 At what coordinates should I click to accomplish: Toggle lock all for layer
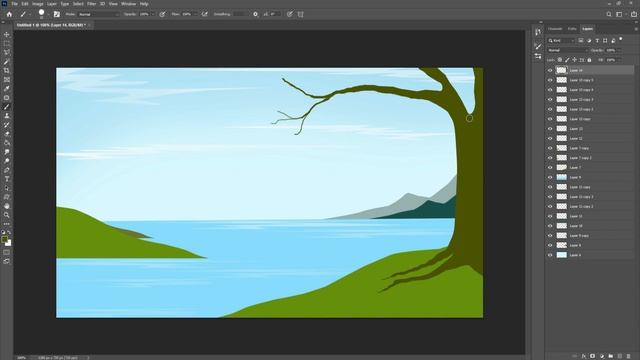589,60
